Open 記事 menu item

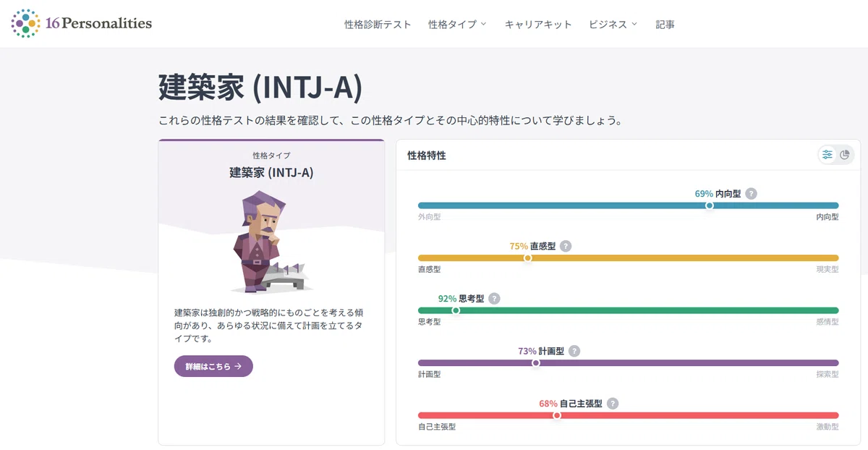point(665,24)
